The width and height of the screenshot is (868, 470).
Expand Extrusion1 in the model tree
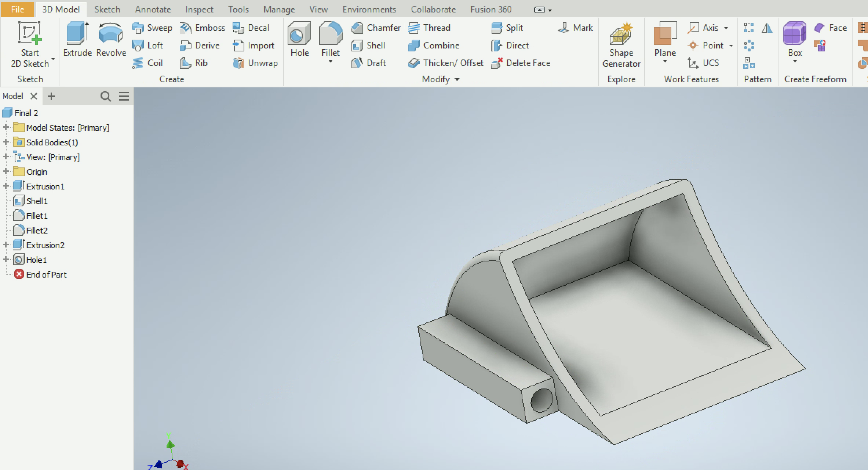click(6, 186)
